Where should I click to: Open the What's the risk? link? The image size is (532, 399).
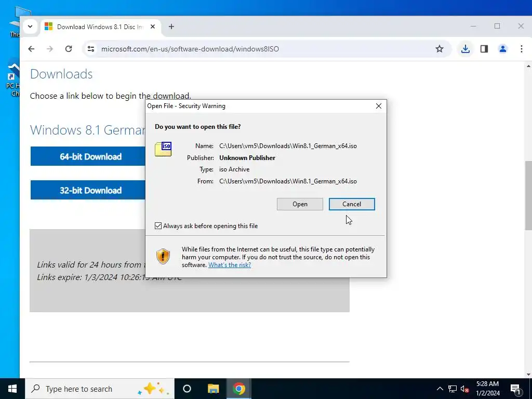point(230,265)
